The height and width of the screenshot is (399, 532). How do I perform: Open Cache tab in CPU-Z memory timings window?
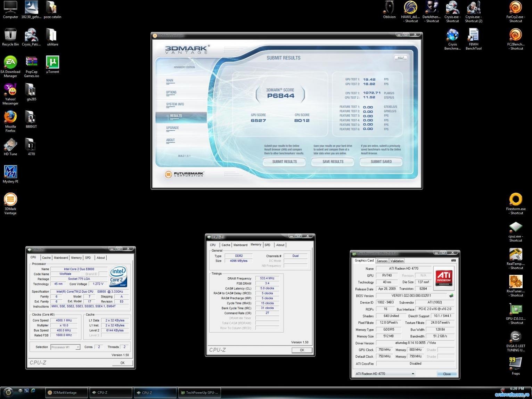tap(226, 245)
